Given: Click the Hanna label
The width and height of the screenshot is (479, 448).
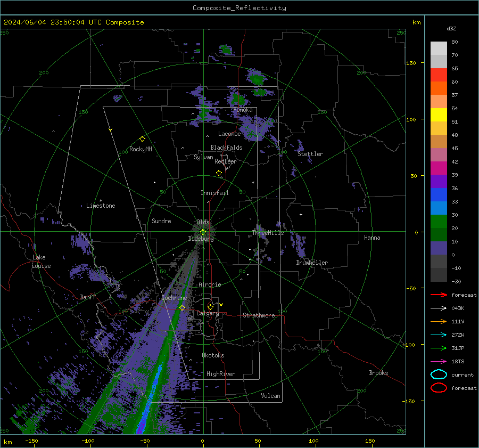Looking at the screenshot, I should 372,238.
